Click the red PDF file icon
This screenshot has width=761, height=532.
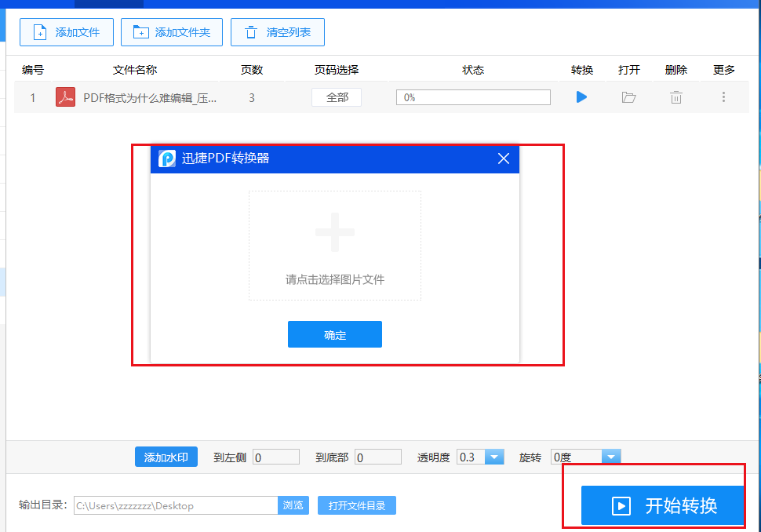65,97
